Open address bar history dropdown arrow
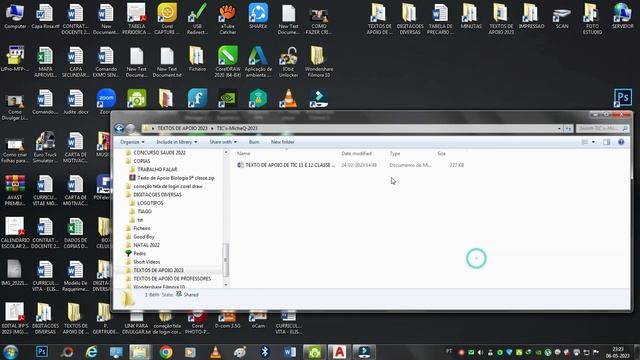The width and height of the screenshot is (640, 360). (559, 129)
